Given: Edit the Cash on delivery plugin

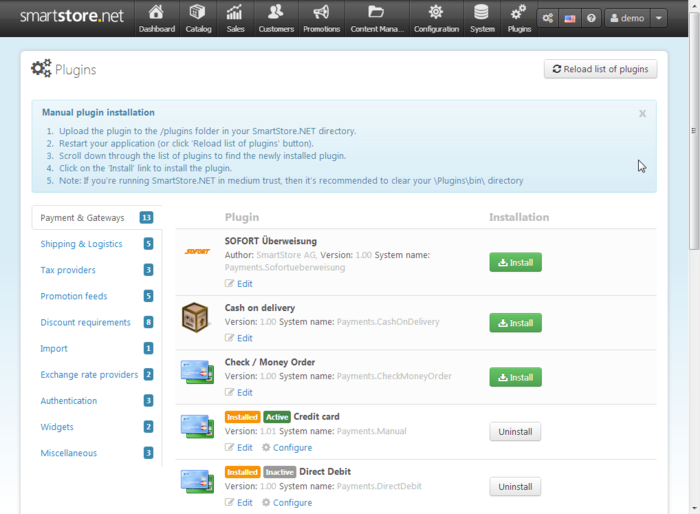Looking at the screenshot, I should coord(239,338).
